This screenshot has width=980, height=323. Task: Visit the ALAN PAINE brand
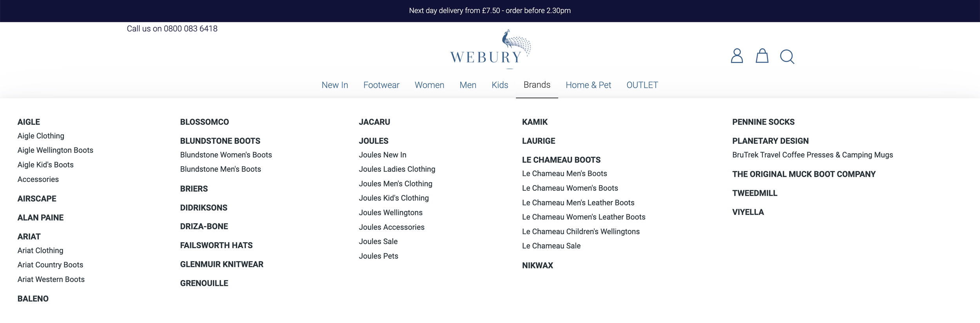(40, 218)
